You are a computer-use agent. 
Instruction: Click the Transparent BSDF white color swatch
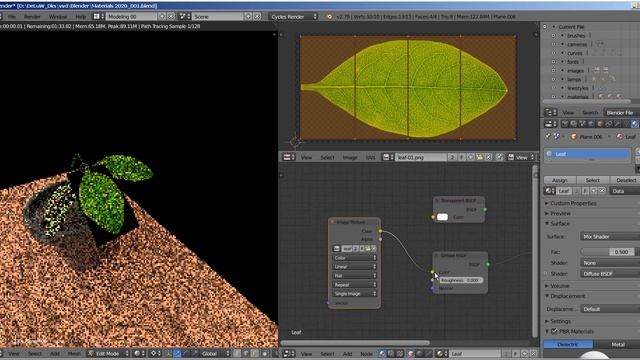442,217
